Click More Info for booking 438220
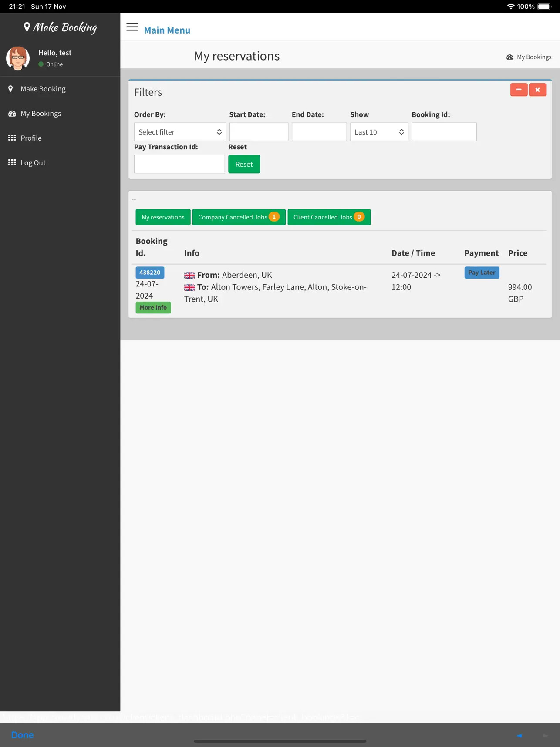Image resolution: width=560 pixels, height=747 pixels. pos(153,307)
